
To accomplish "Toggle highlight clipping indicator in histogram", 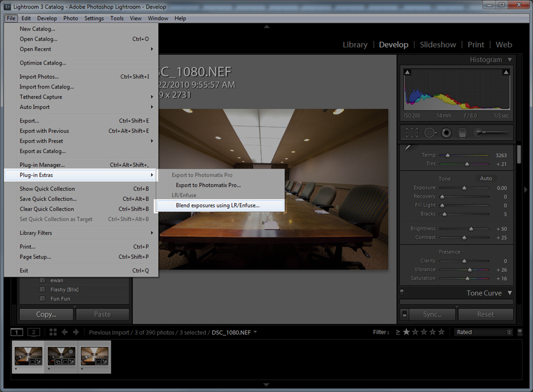I will tap(506, 72).
